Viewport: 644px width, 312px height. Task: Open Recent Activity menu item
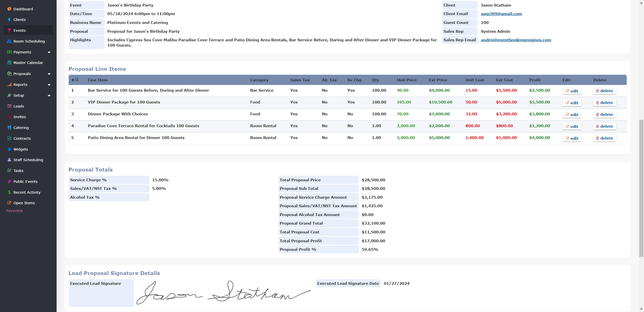click(27, 192)
